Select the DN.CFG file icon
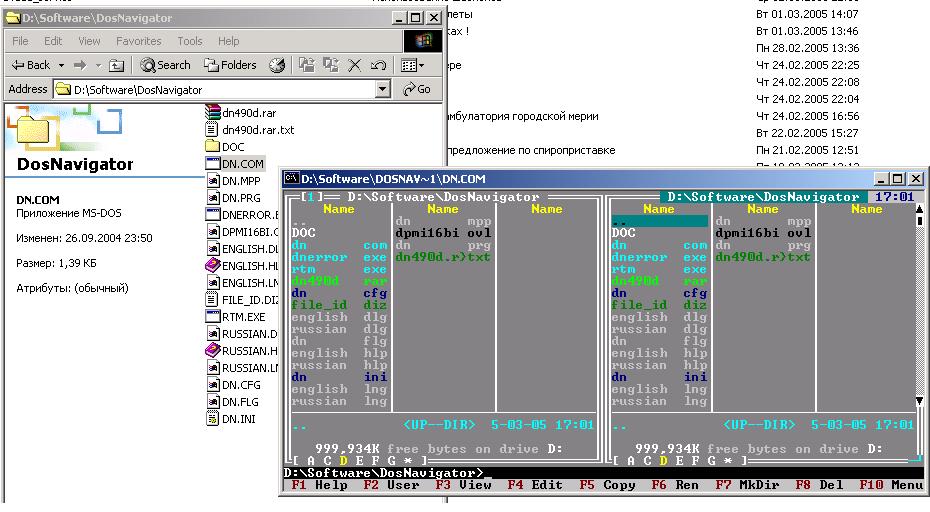This screenshot has width=930, height=512. pyautogui.click(x=212, y=384)
